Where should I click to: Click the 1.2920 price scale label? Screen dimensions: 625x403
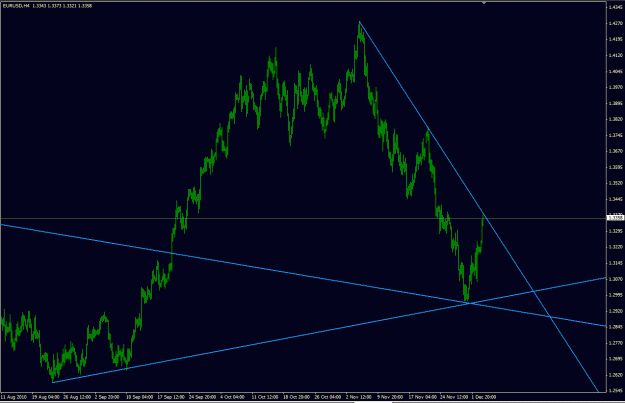pyautogui.click(x=616, y=311)
